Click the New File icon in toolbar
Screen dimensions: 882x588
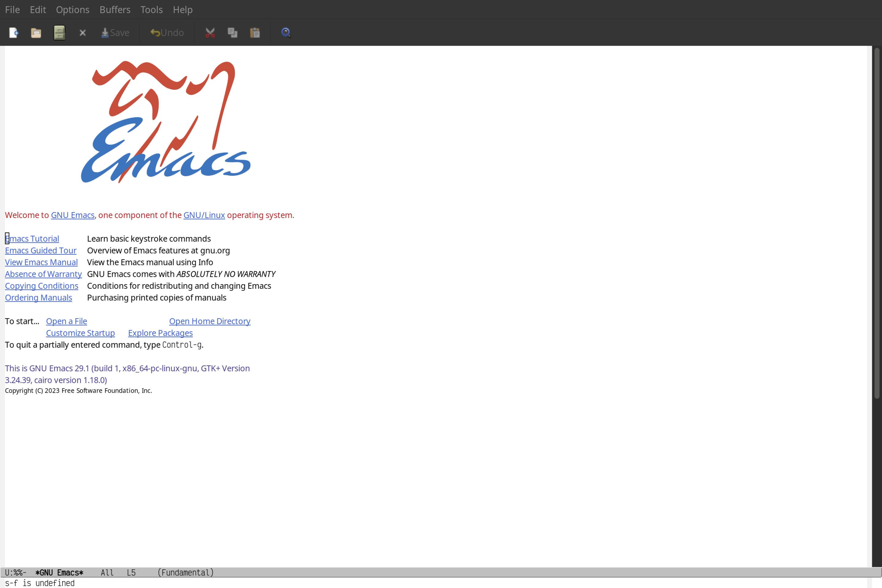click(14, 32)
